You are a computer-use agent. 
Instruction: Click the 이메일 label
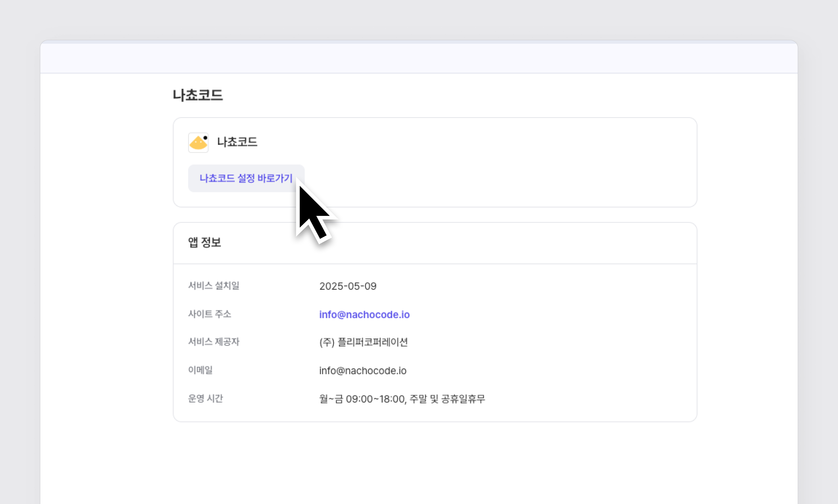pyautogui.click(x=200, y=370)
